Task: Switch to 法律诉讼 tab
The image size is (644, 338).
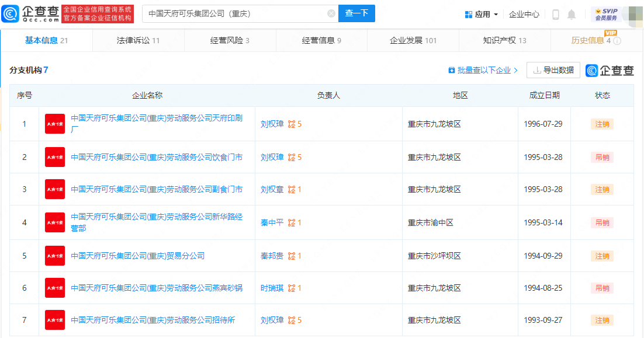Action: 138,40
